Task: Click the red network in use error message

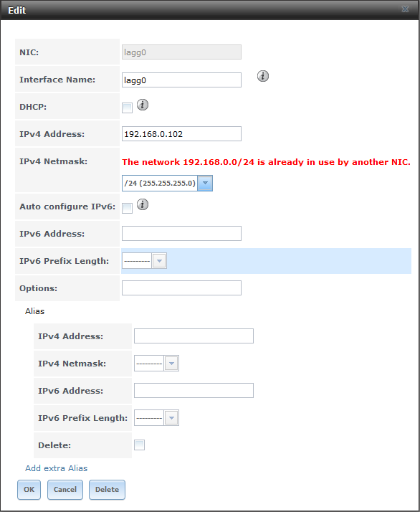Action: point(267,162)
